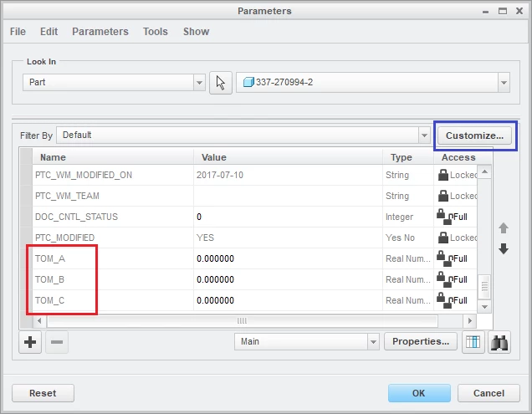Click access icon of TOM_B row
The width and height of the screenshot is (532, 414).
444,279
